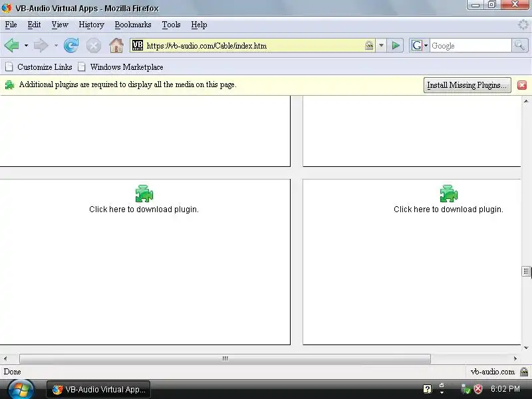Open the Customize Links bookmark
This screenshot has width=532, height=399.
39,67
